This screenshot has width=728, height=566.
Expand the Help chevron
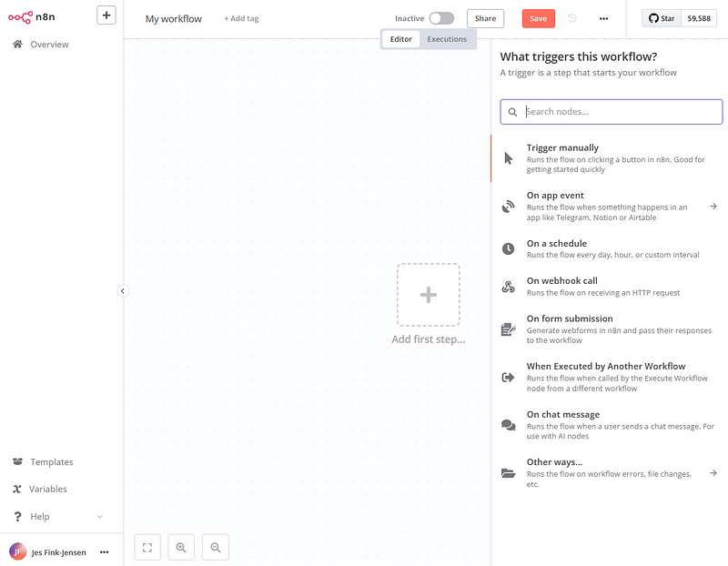99,516
